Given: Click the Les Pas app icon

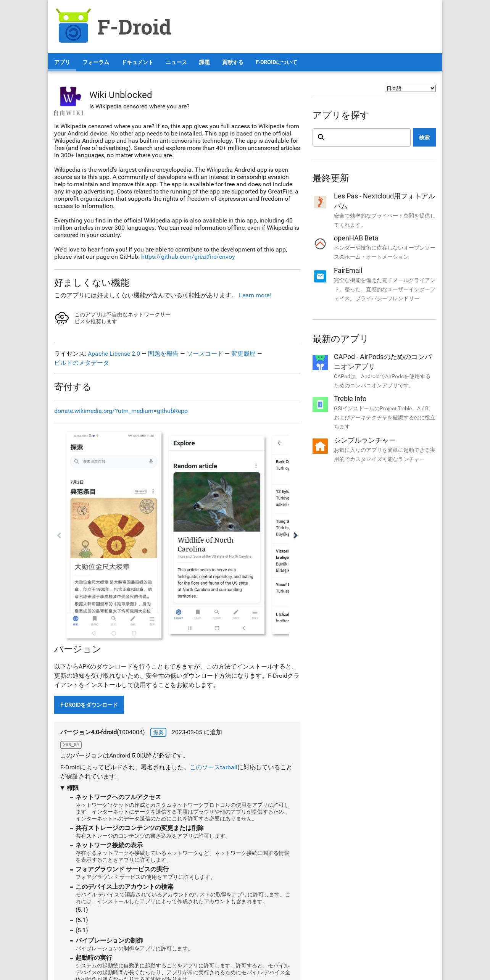Looking at the screenshot, I should click(x=320, y=201).
